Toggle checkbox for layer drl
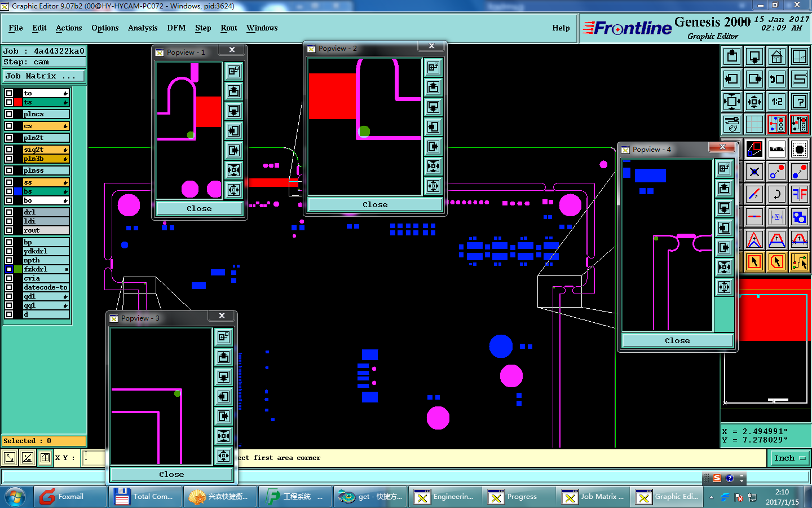Screen dimensions: 812x508 click(9, 212)
